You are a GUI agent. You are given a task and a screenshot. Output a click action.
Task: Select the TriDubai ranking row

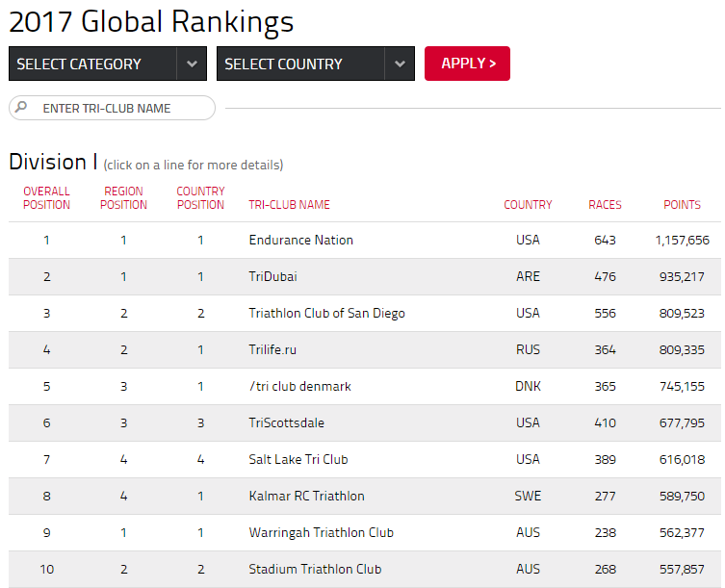click(x=364, y=276)
